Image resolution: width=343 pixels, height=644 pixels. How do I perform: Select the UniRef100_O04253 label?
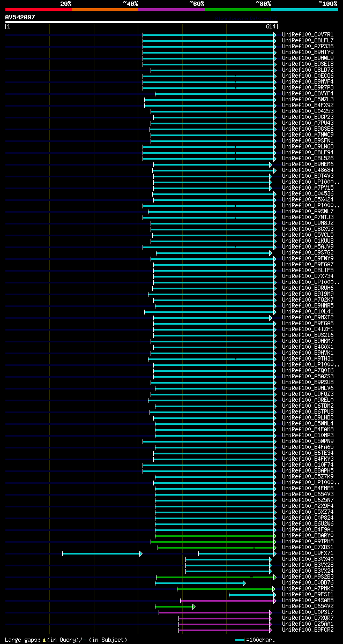point(308,111)
